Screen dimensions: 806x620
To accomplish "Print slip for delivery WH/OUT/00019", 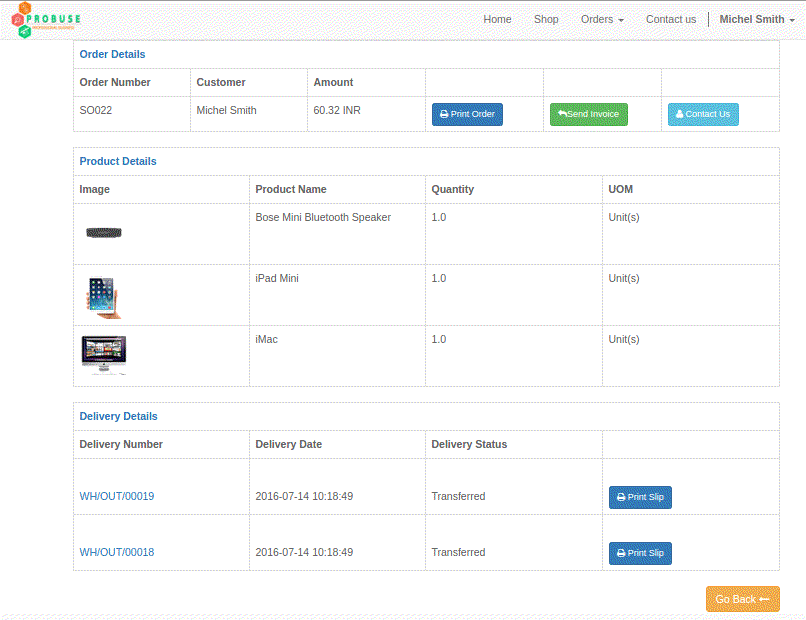I will (640, 497).
